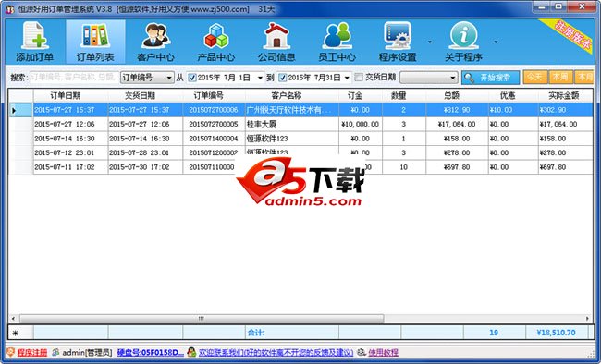Open the 订单编号 search field dropdown

click(x=169, y=78)
